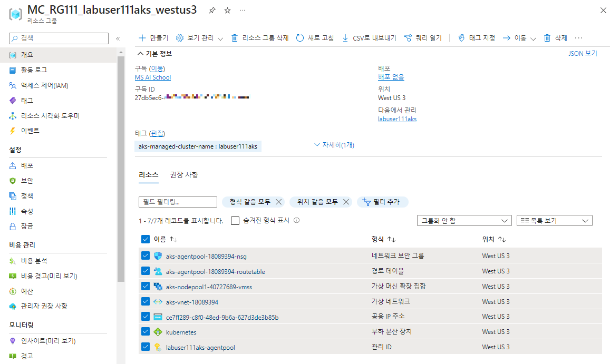
Task: Click the managed identity key icon
Action: point(158,347)
